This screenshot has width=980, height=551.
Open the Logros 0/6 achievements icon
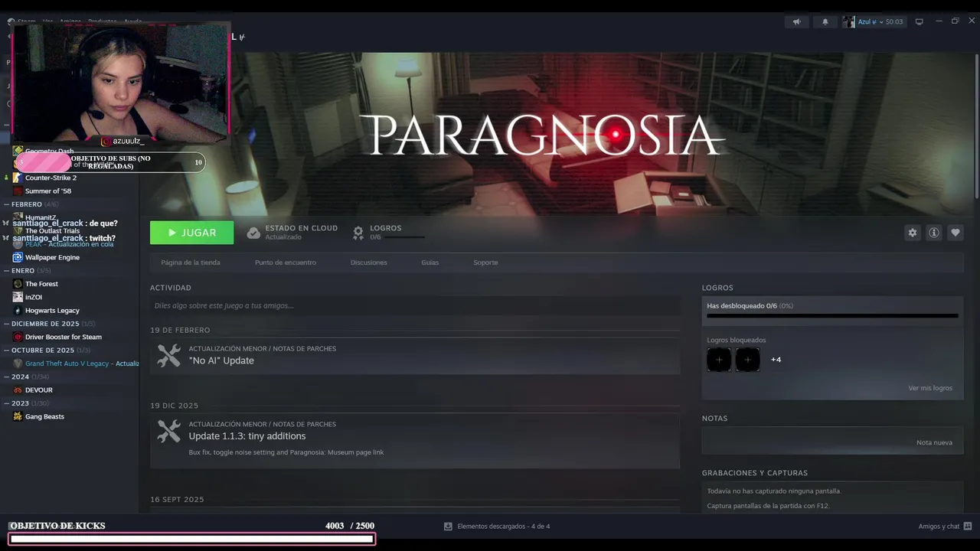pos(358,233)
